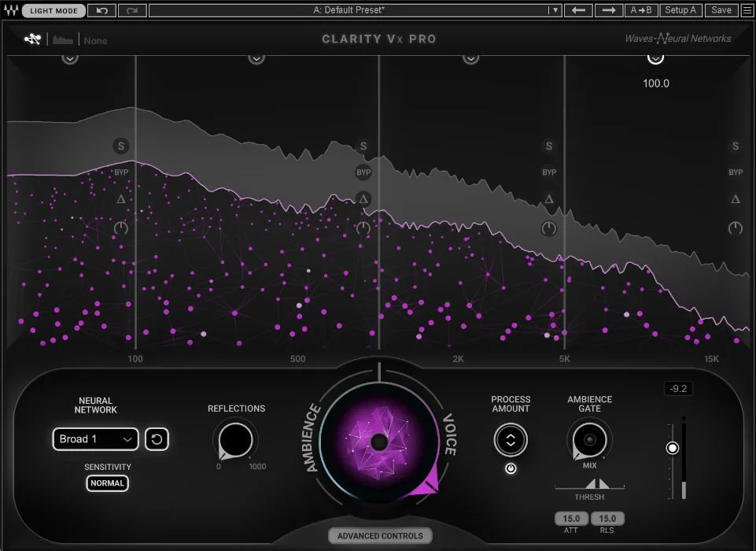Undo the last change
The height and width of the screenshot is (551, 756).
(101, 10)
